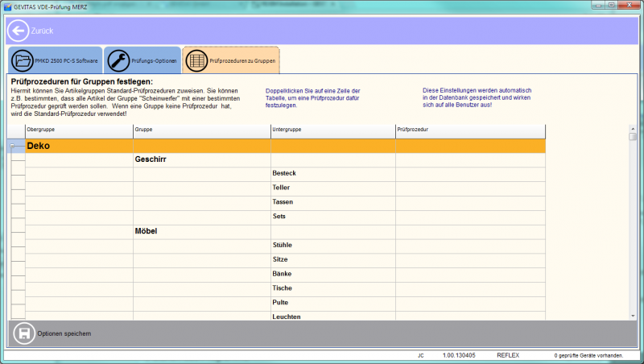Click the table's vertical scrollbar thumb
The height and width of the screenshot is (364, 644).
[x=633, y=136]
